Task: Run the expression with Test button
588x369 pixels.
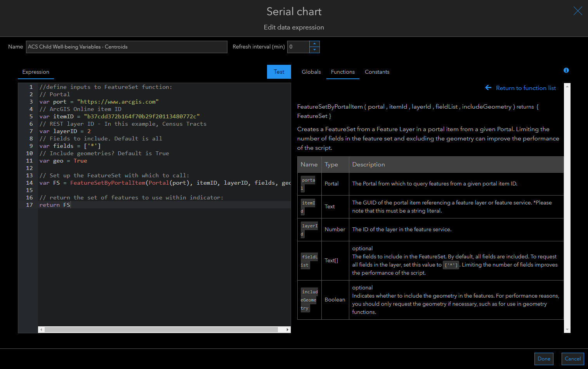Action: (279, 72)
